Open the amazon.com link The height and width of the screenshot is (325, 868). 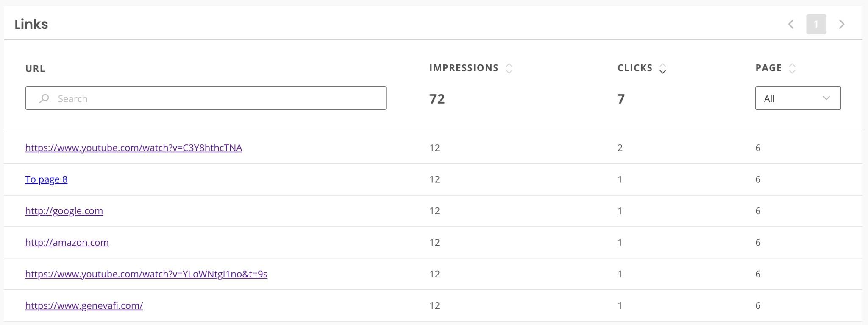pos(67,242)
